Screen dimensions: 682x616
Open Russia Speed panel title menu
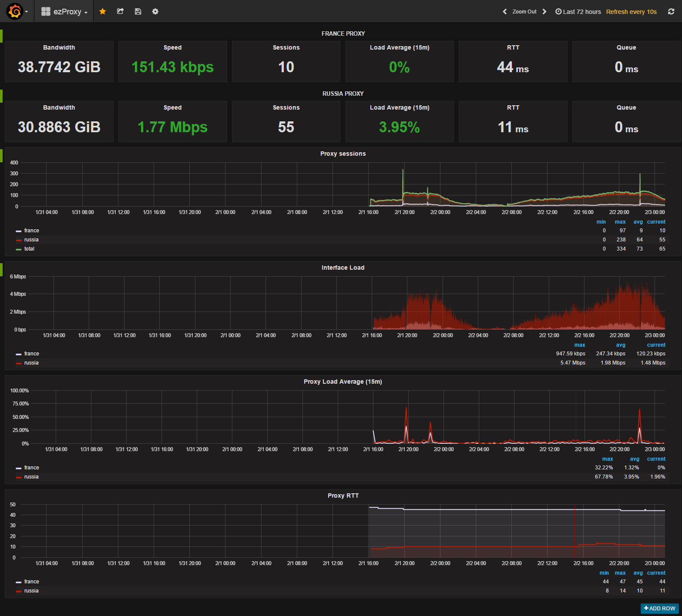pos(172,107)
